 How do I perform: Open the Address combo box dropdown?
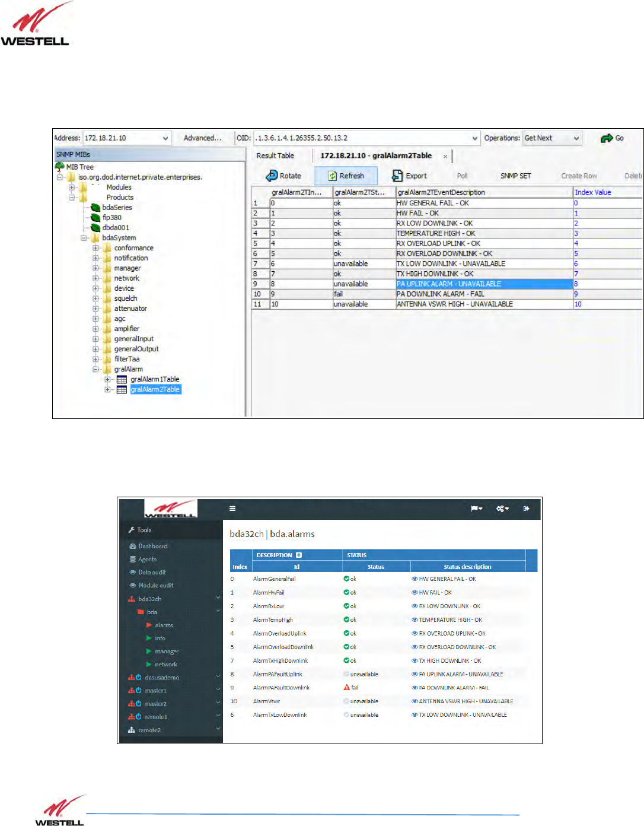165,138
